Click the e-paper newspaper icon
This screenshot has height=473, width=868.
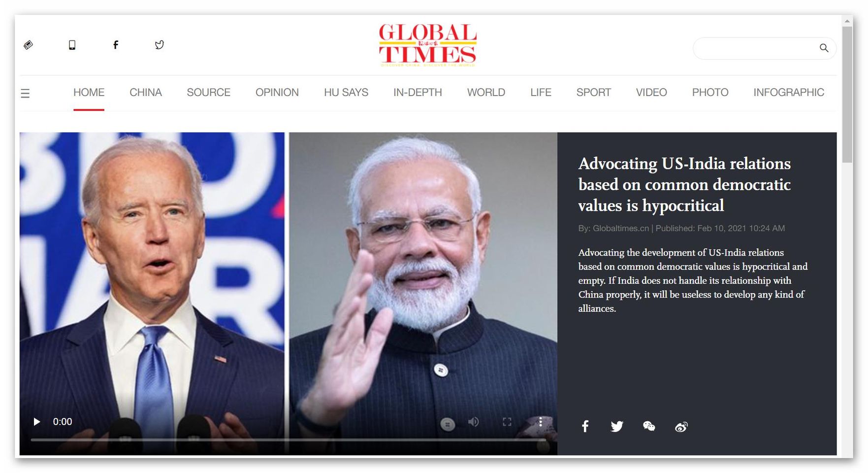pyautogui.click(x=29, y=45)
